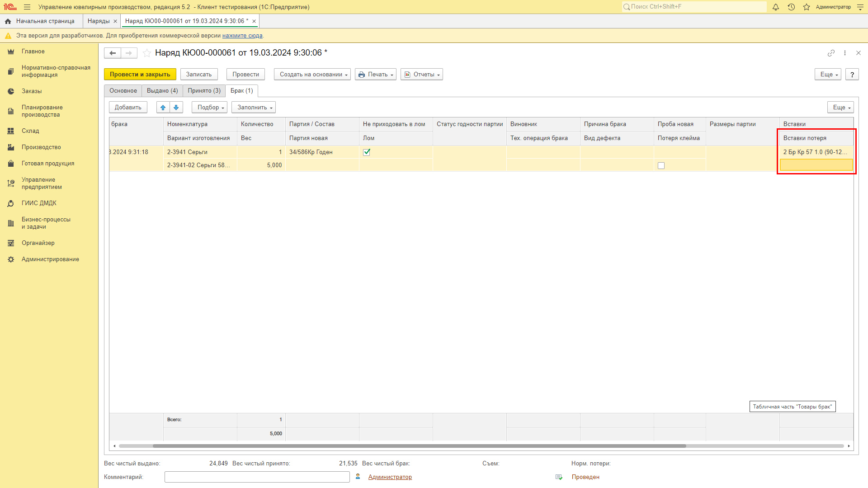The width and height of the screenshot is (868, 488).
Task: Focus the Комментарий input field
Action: (257, 477)
